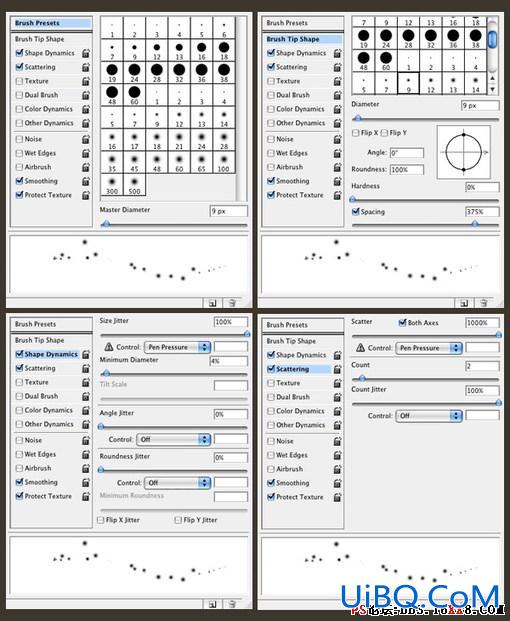Click Shape Dynamics lock icon in top-left Brush Presets panel

click(86, 53)
